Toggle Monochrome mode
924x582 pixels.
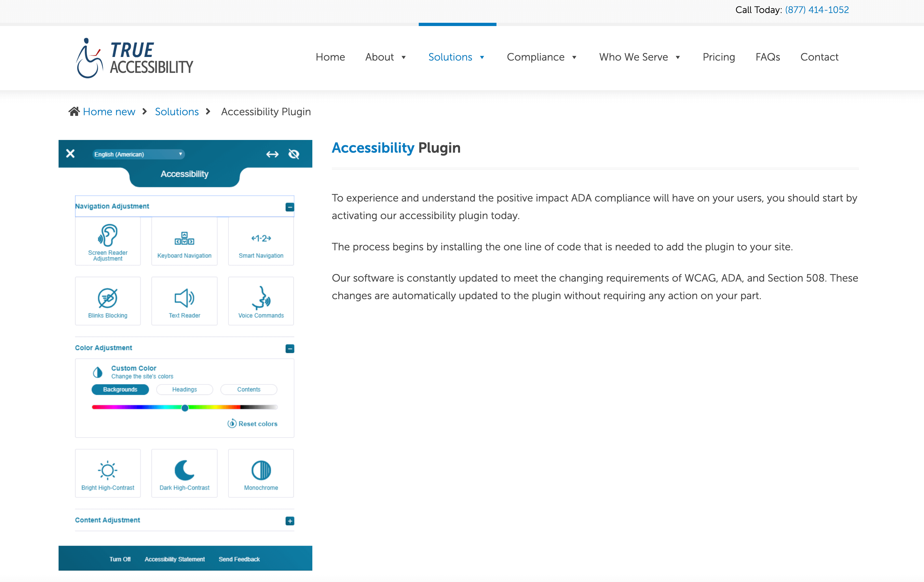pyautogui.click(x=261, y=473)
